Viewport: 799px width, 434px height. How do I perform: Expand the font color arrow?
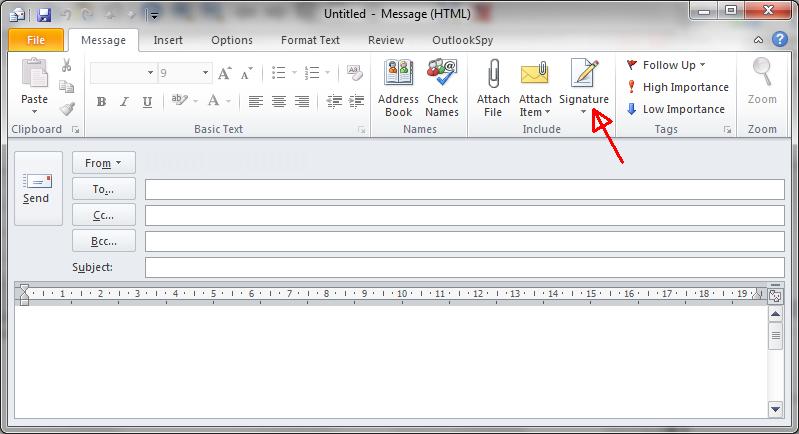[228, 101]
